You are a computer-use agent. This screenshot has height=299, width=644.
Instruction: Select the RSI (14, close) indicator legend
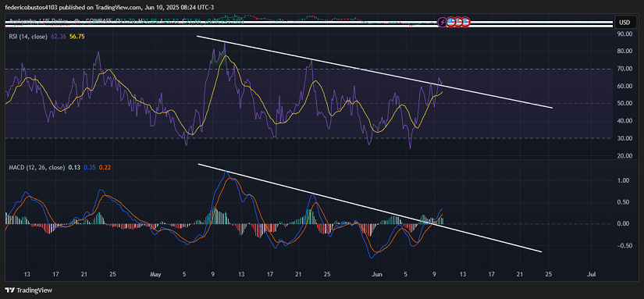(28, 37)
